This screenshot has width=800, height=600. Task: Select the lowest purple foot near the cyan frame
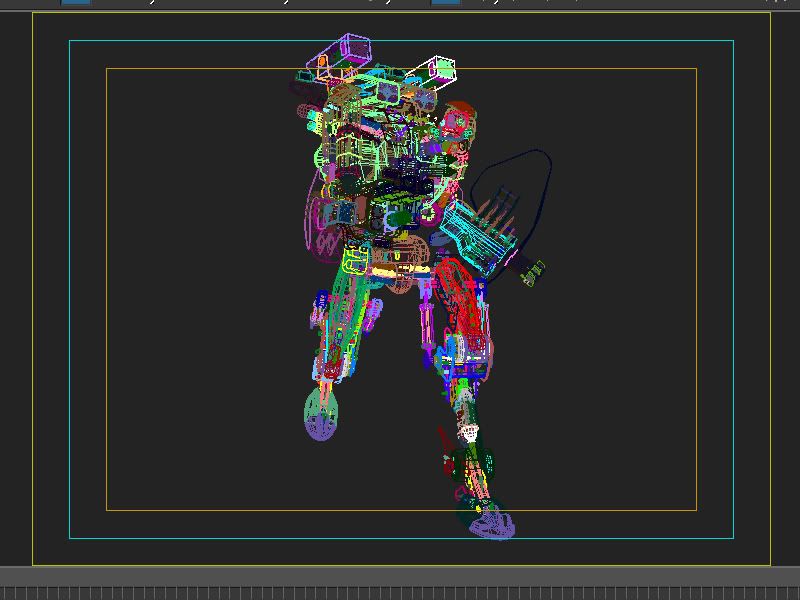pyautogui.click(x=489, y=522)
